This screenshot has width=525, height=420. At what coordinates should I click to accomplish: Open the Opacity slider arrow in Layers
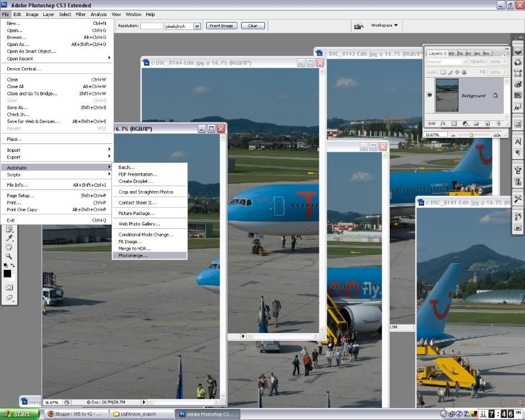click(504, 62)
